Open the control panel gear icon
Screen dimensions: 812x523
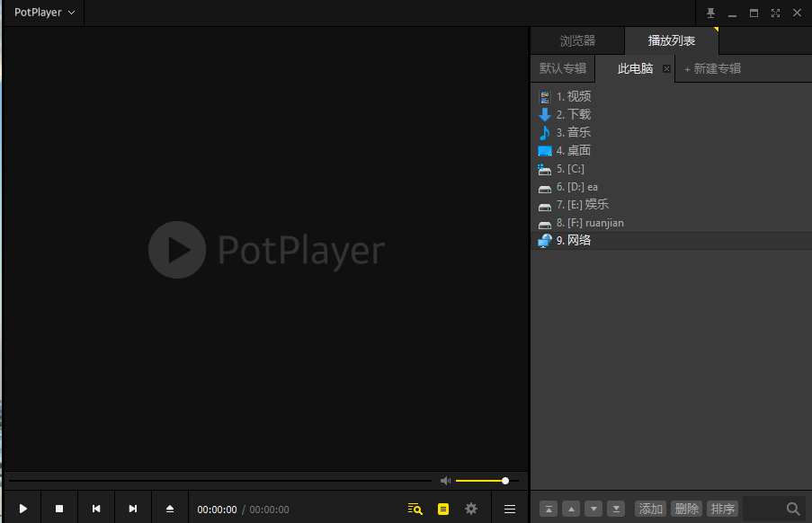coord(470,509)
